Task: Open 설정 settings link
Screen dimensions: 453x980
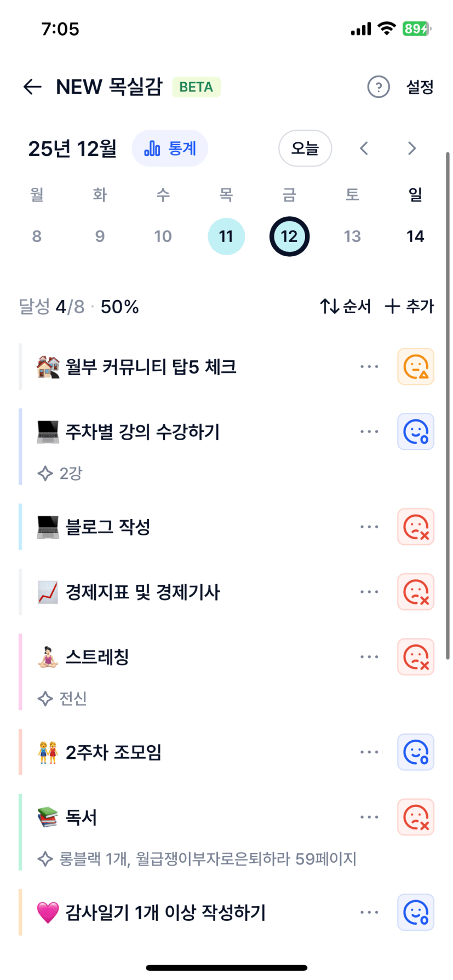Action: tap(420, 87)
